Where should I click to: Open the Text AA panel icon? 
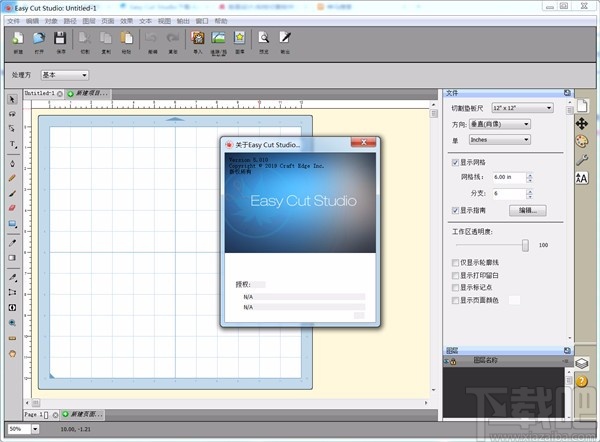582,178
